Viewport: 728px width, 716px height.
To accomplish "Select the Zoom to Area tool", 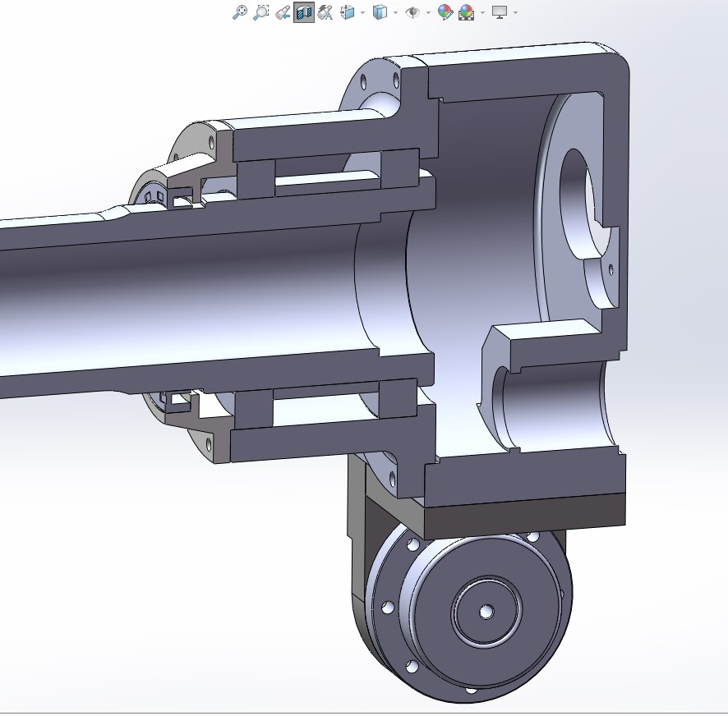I will click(x=261, y=12).
